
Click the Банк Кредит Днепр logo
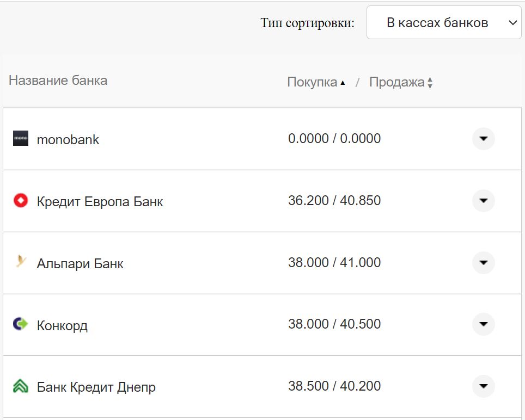coord(21,387)
